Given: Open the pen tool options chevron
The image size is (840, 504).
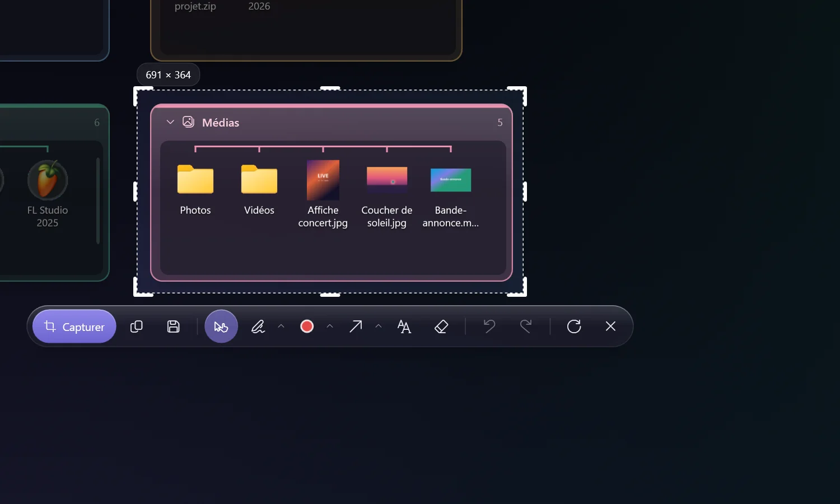Looking at the screenshot, I should [281, 326].
